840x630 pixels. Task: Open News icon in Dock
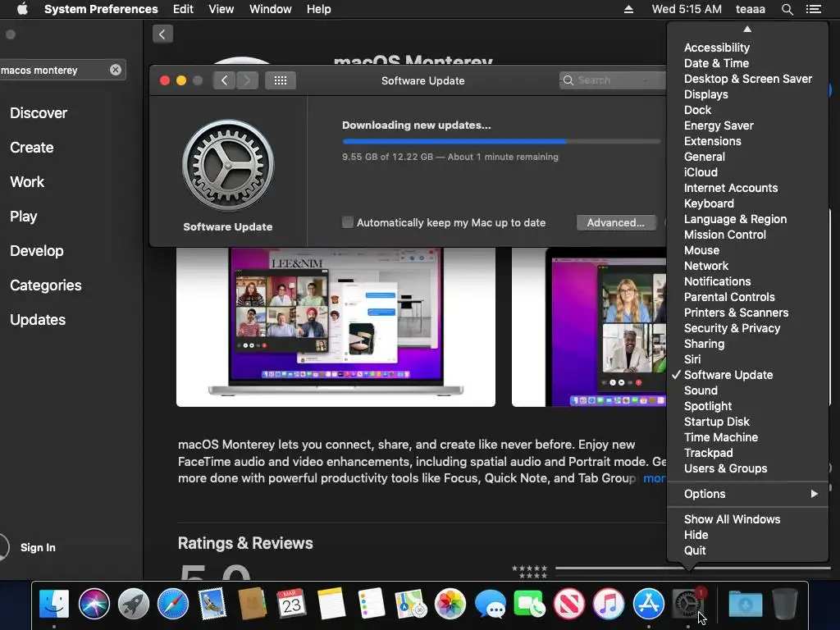[x=569, y=604]
